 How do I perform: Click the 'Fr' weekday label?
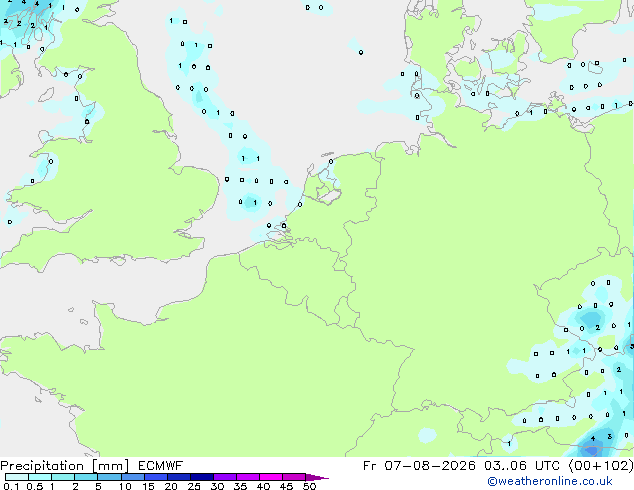370,466
